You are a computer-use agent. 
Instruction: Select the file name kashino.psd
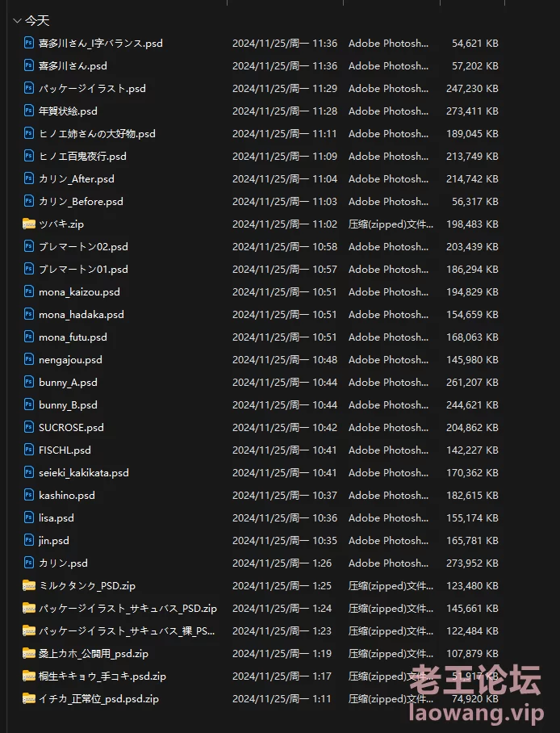(x=67, y=495)
